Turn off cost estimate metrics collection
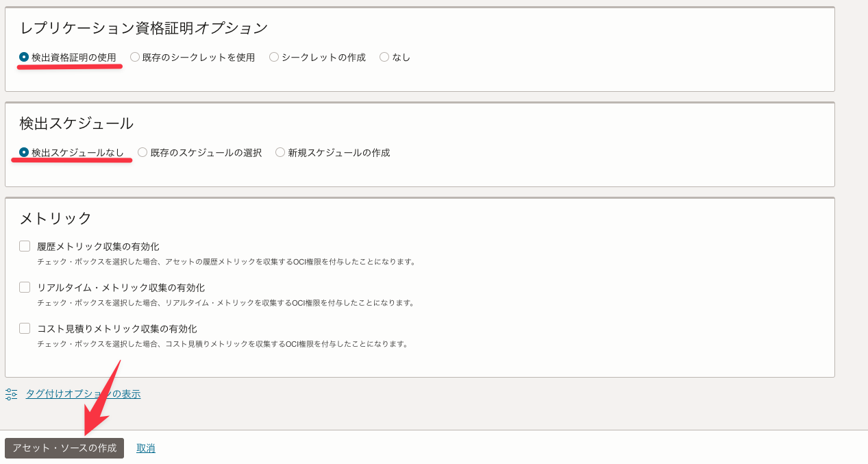 tap(25, 328)
